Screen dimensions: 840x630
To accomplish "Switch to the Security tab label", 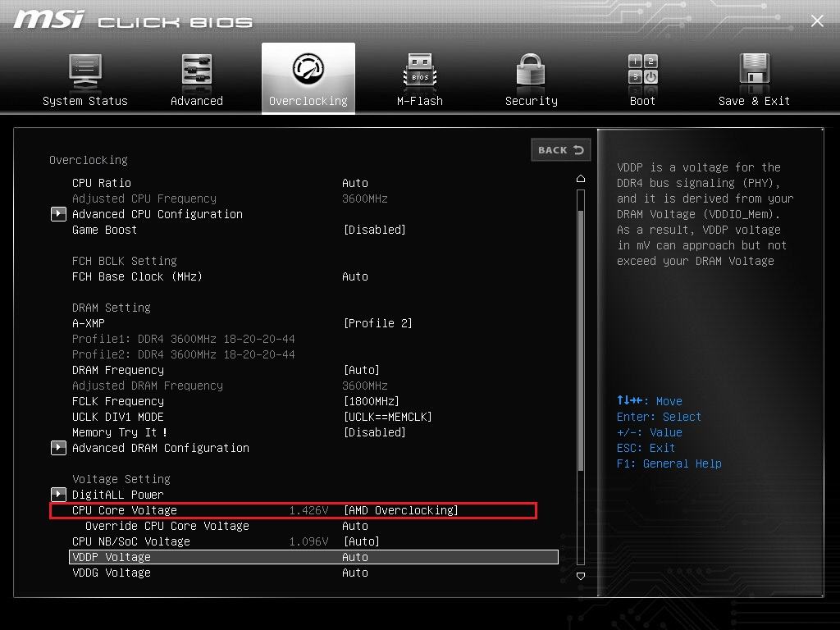I will click(x=531, y=101).
